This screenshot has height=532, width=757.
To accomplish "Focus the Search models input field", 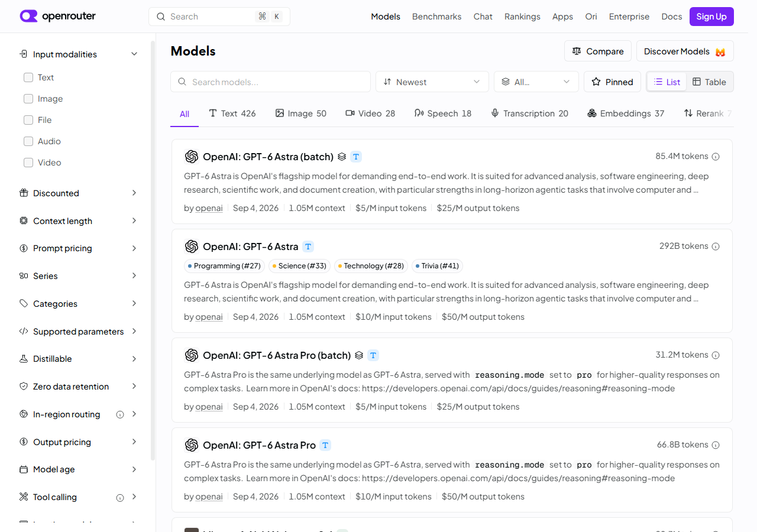I will click(x=270, y=82).
